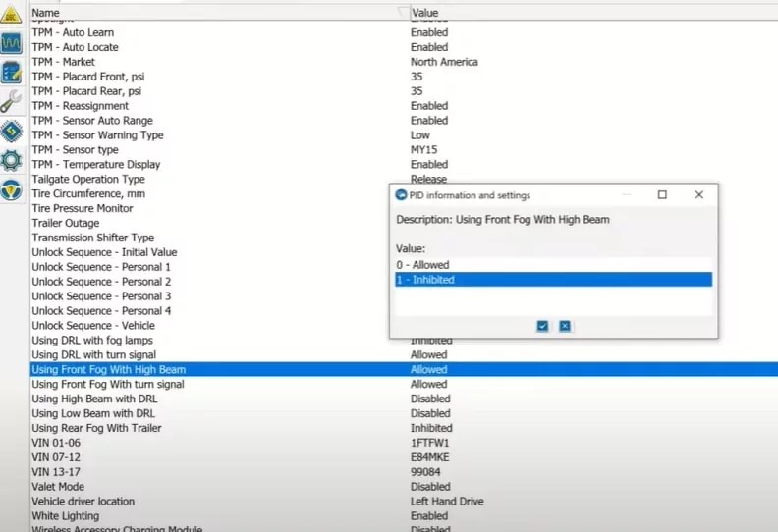
Task: Select 'Using Front Fog With turn signal' row
Action: [404, 384]
